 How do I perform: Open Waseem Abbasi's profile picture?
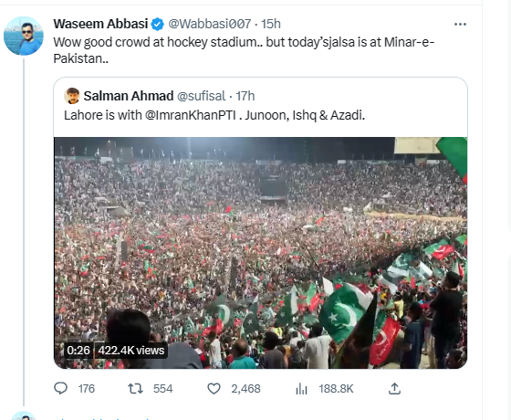24,36
